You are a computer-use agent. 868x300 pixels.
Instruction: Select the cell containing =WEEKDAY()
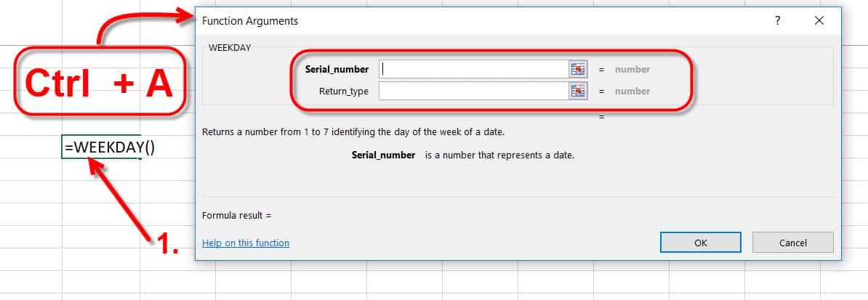(101, 147)
